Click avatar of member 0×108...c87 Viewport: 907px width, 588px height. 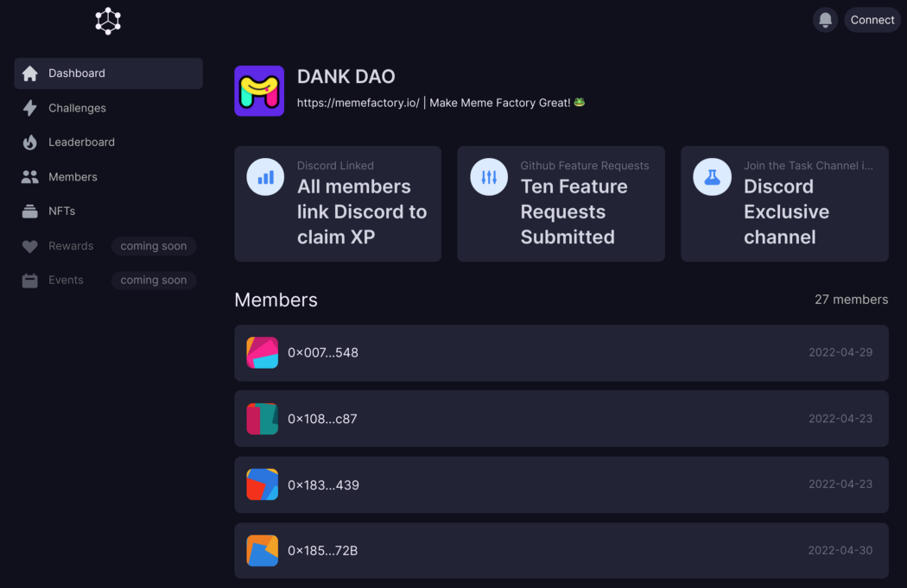point(263,419)
